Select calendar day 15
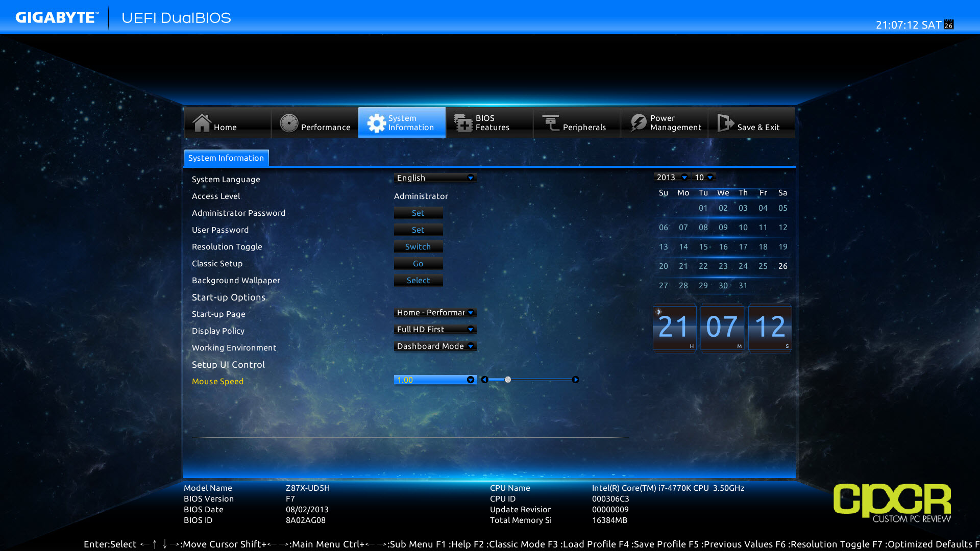The width and height of the screenshot is (980, 551). point(703,247)
